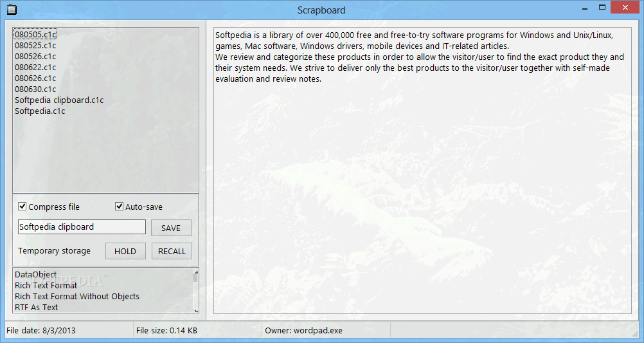Select DataObject clipboard format

(x=36, y=274)
